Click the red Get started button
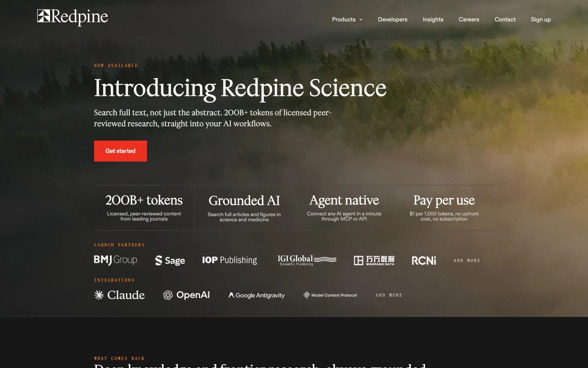The image size is (588, 368). coord(120,151)
